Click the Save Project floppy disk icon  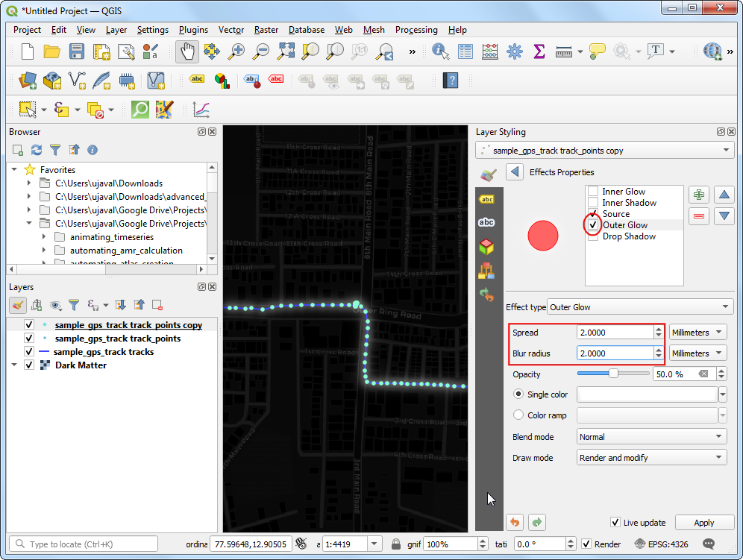point(77,51)
